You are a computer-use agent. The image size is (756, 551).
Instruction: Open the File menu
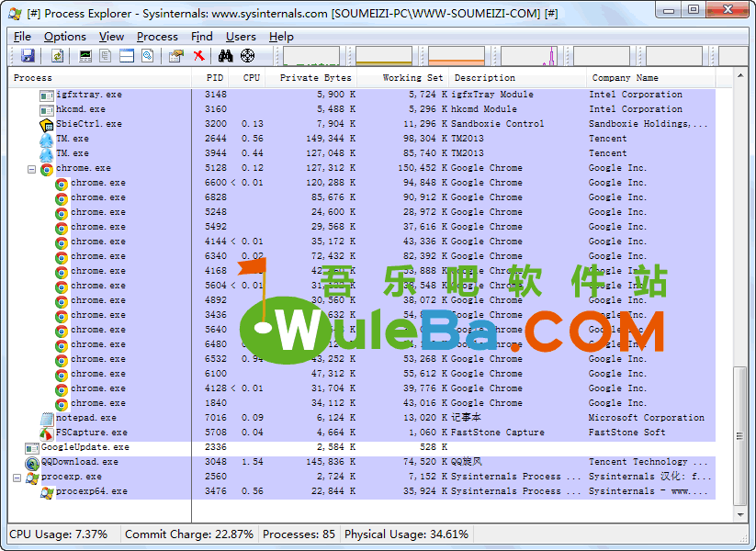coord(22,37)
